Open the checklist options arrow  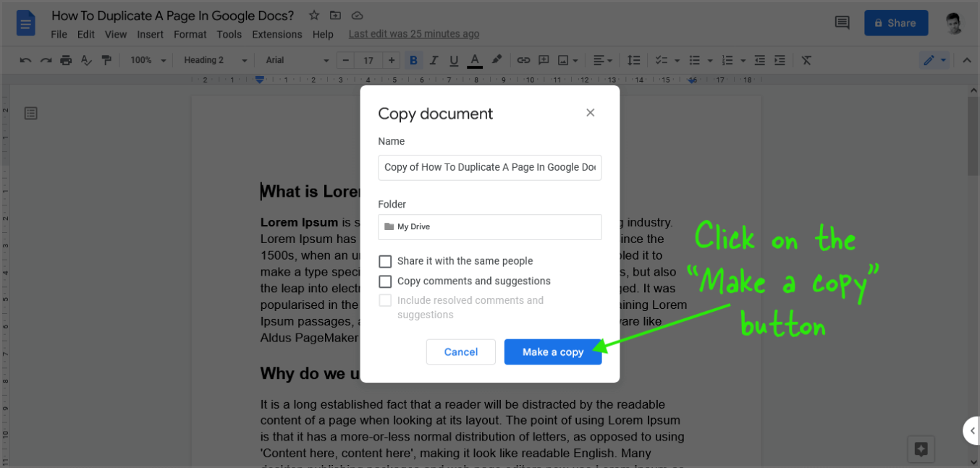[x=676, y=60]
